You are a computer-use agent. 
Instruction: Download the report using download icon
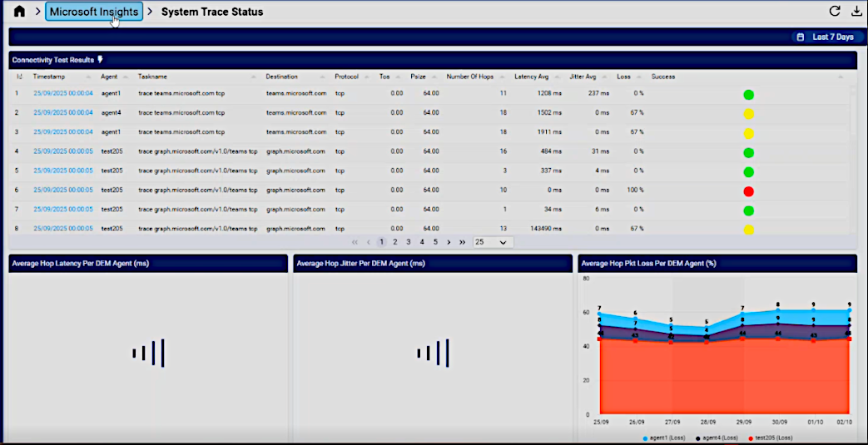[x=856, y=11]
